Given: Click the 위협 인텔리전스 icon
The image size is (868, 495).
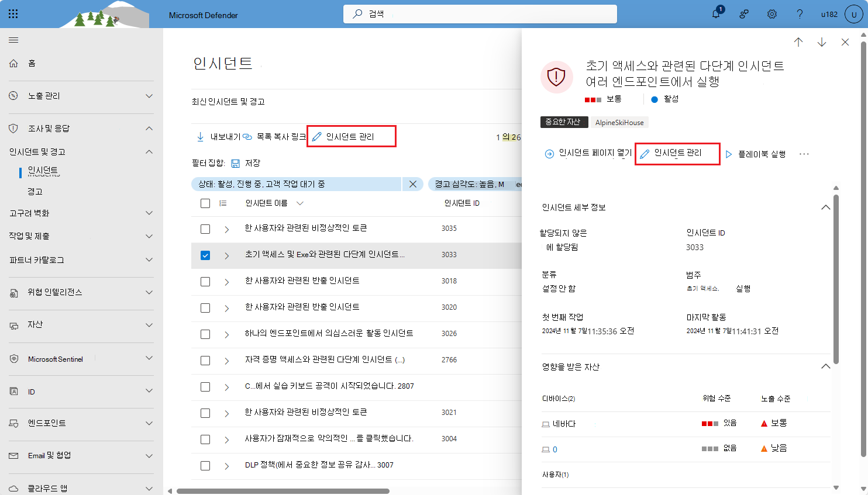Looking at the screenshot, I should click(x=13, y=292).
